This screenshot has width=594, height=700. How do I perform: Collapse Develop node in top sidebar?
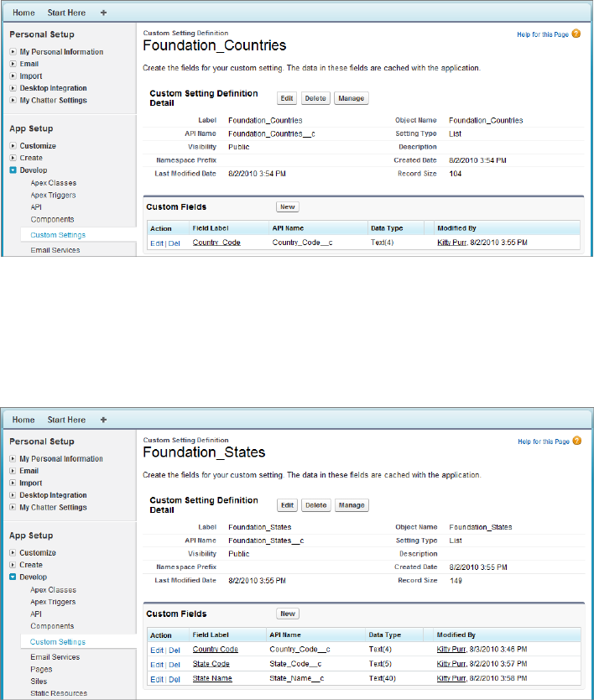click(x=13, y=170)
